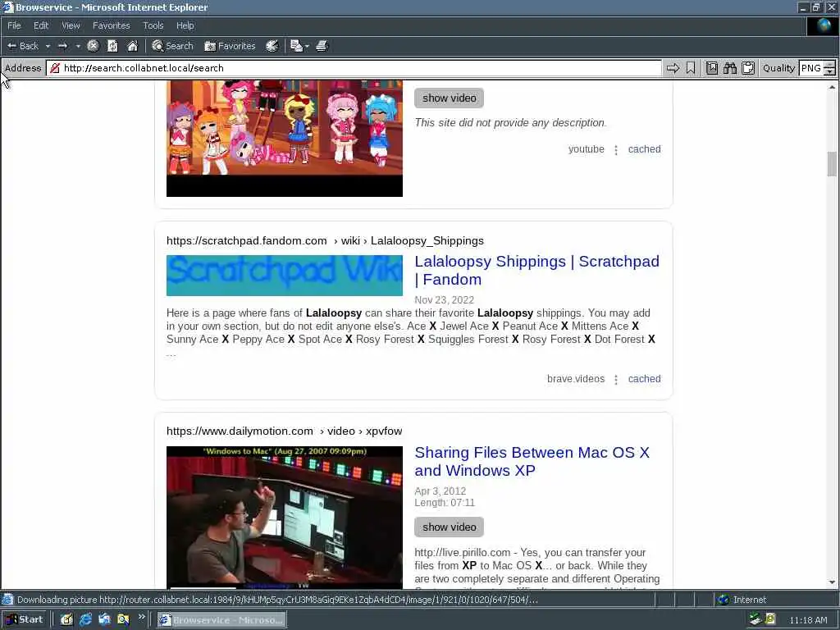Image resolution: width=840 pixels, height=630 pixels.
Task: Open the Help menu
Action: click(x=185, y=25)
